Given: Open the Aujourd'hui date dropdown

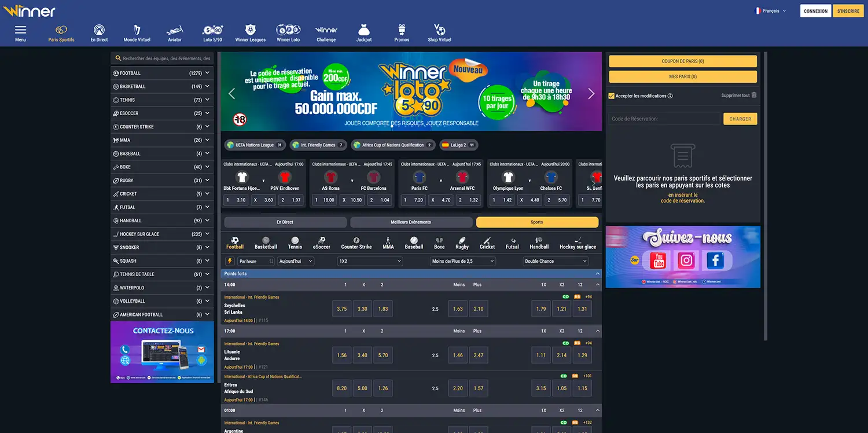Looking at the screenshot, I should click(x=296, y=261).
